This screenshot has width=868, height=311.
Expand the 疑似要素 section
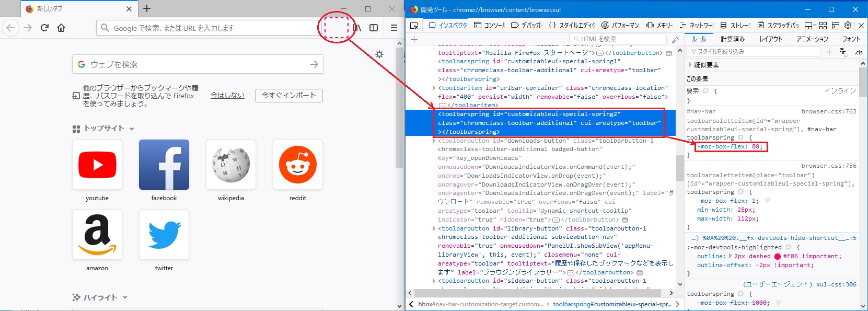click(690, 65)
